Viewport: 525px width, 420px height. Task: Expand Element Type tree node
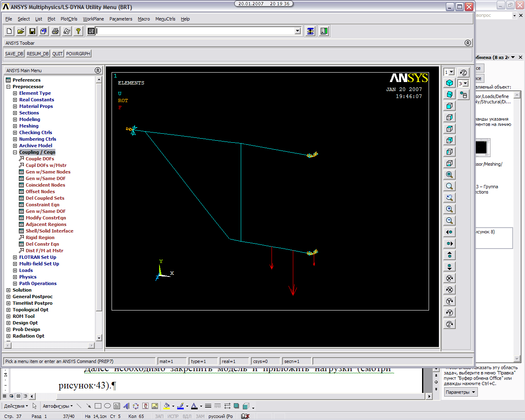click(x=15, y=93)
